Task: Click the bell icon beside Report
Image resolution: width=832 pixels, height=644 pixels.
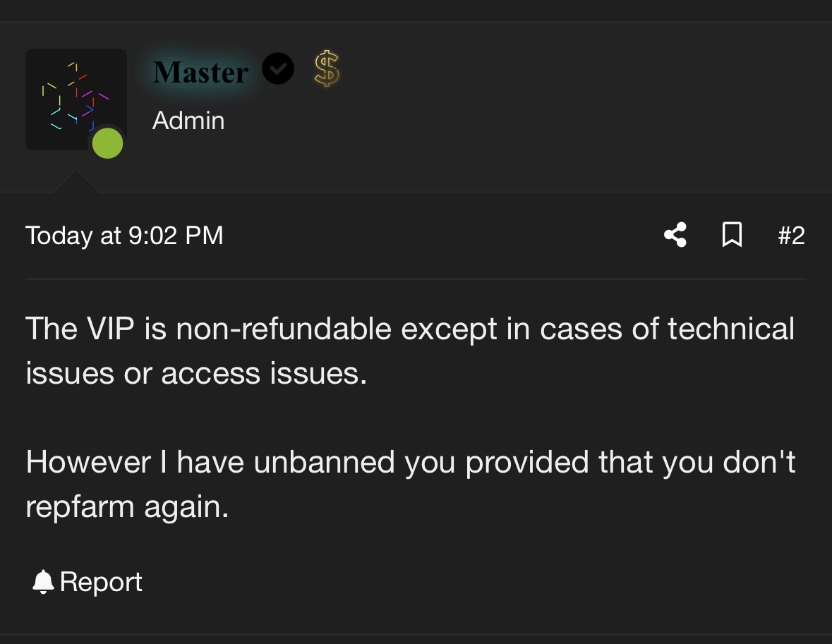Action: coord(43,582)
